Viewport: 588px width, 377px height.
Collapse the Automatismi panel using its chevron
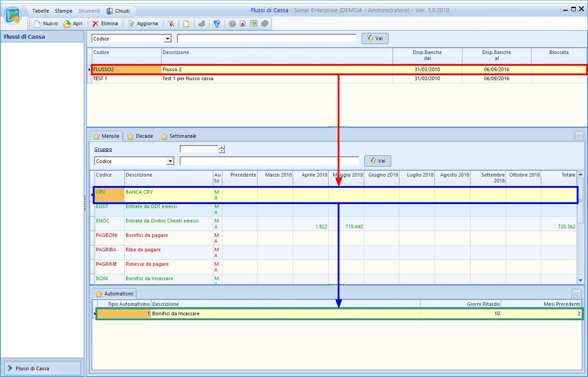tap(576, 294)
